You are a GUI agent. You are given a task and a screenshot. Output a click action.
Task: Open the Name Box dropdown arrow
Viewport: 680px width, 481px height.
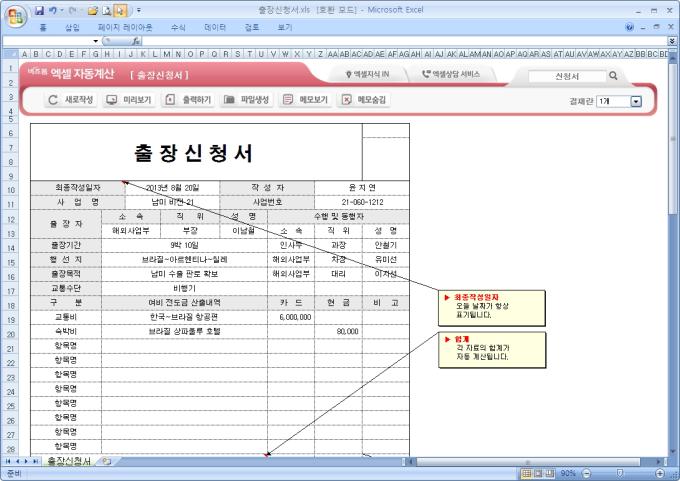coord(95,41)
